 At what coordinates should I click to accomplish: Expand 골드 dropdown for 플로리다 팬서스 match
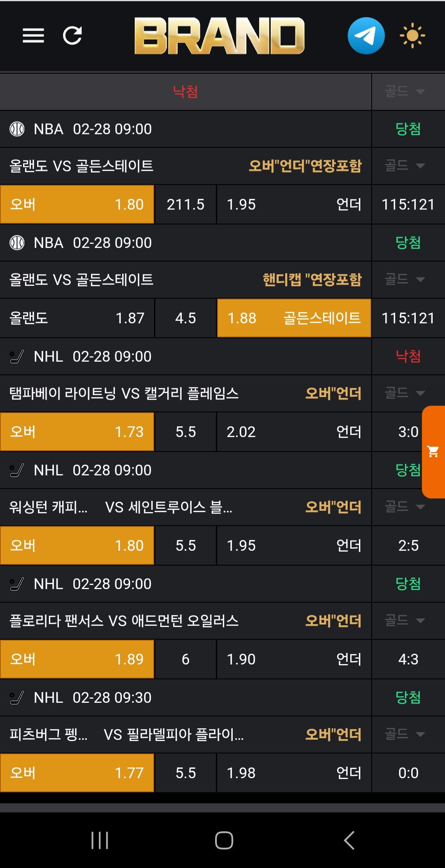point(405,620)
